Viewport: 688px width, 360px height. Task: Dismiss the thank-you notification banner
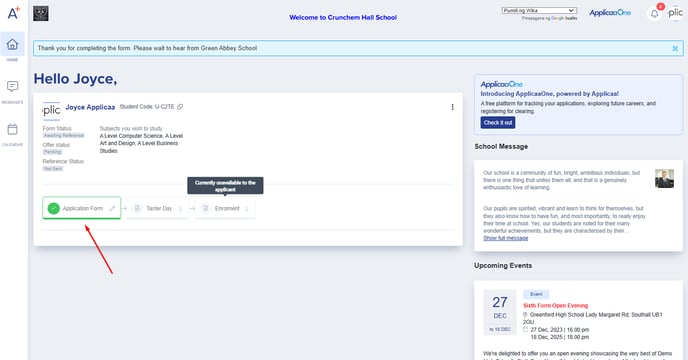tap(675, 48)
